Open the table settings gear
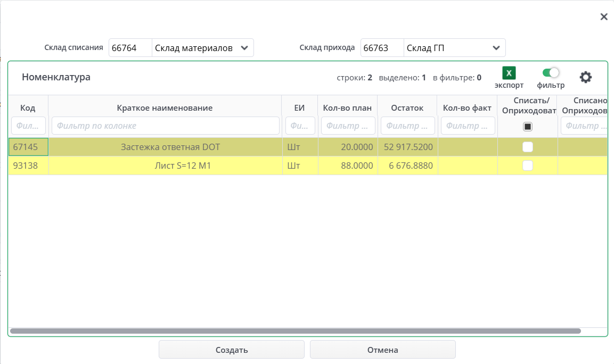This screenshot has width=614, height=364. (585, 77)
